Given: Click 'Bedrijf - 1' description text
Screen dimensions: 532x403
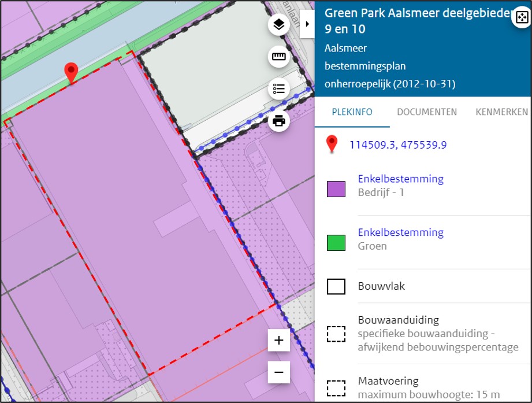Looking at the screenshot, I should [381, 193].
